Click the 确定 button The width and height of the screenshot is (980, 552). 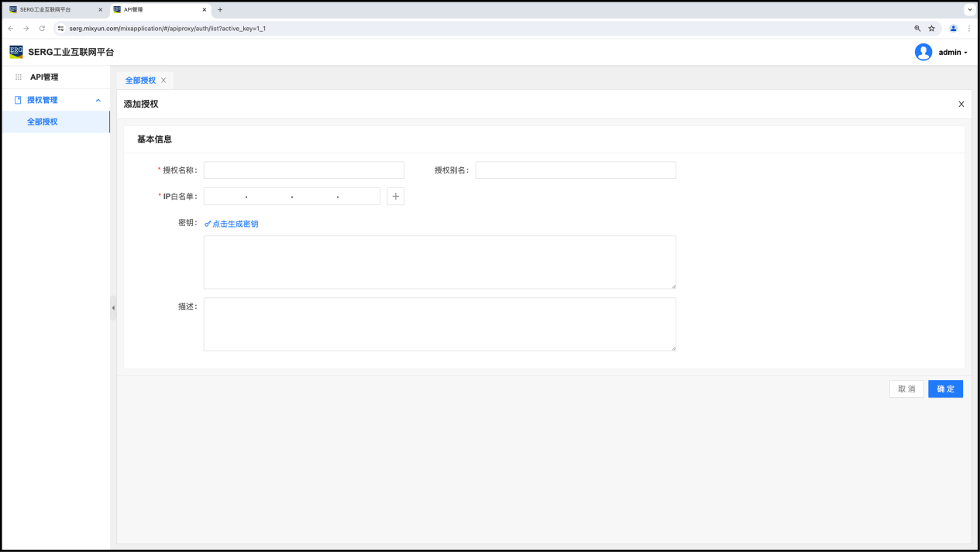click(x=945, y=389)
